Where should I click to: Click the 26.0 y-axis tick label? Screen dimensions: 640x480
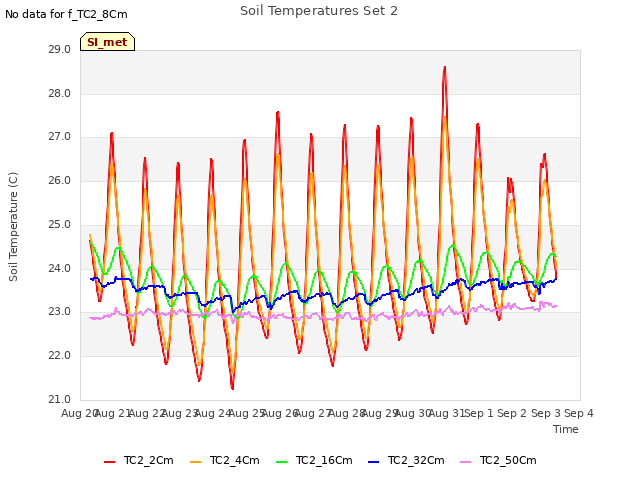pos(60,180)
